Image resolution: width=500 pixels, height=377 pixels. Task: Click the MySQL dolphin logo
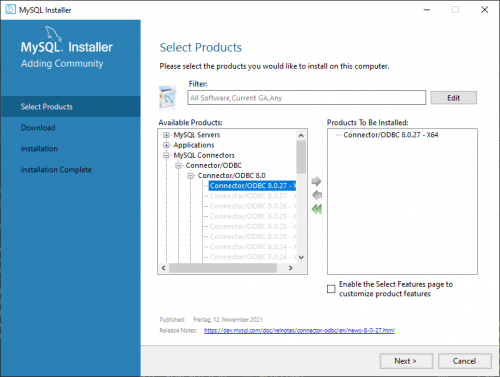[x=53, y=33]
